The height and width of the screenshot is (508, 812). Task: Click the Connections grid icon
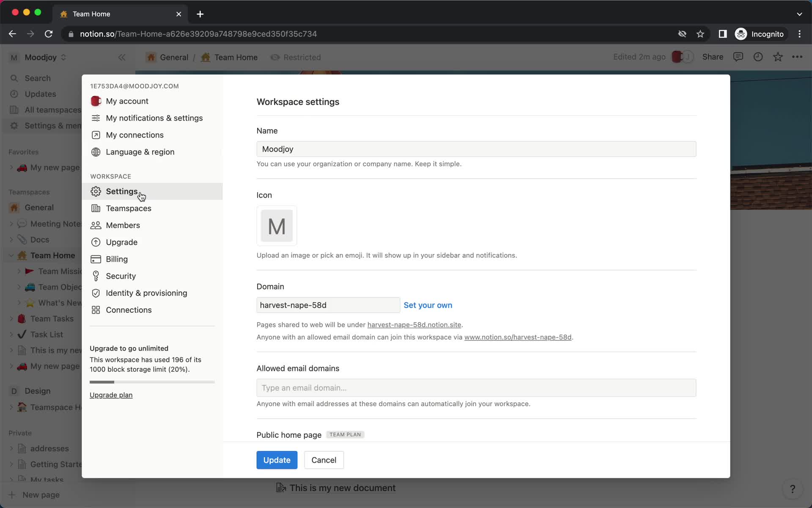click(x=96, y=310)
